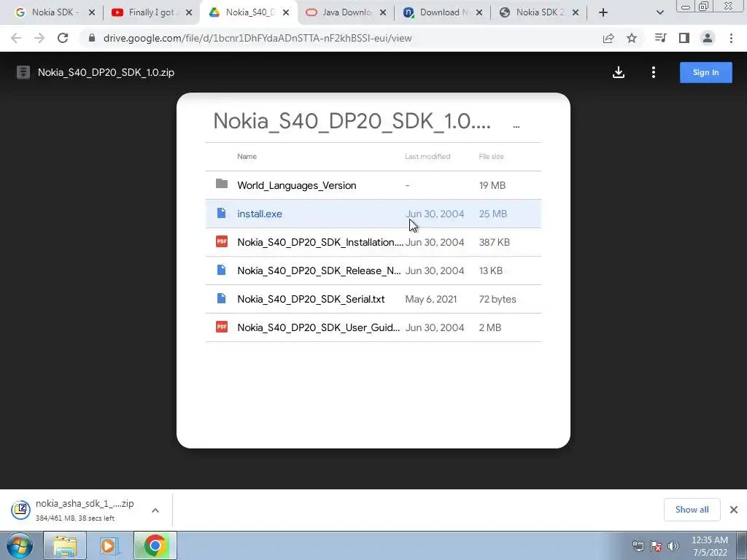Click the File size column header
This screenshot has width=747, height=560.
[x=491, y=156]
